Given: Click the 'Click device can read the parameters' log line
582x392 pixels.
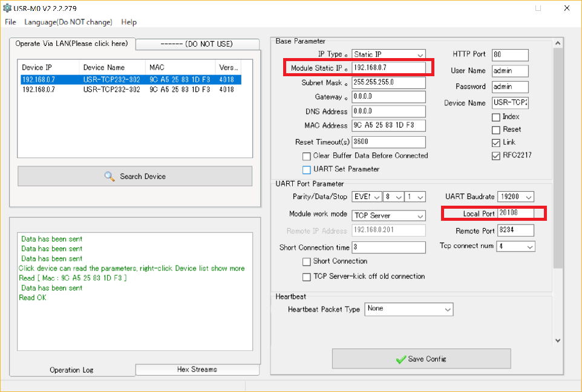Looking at the screenshot, I should coord(132,269).
